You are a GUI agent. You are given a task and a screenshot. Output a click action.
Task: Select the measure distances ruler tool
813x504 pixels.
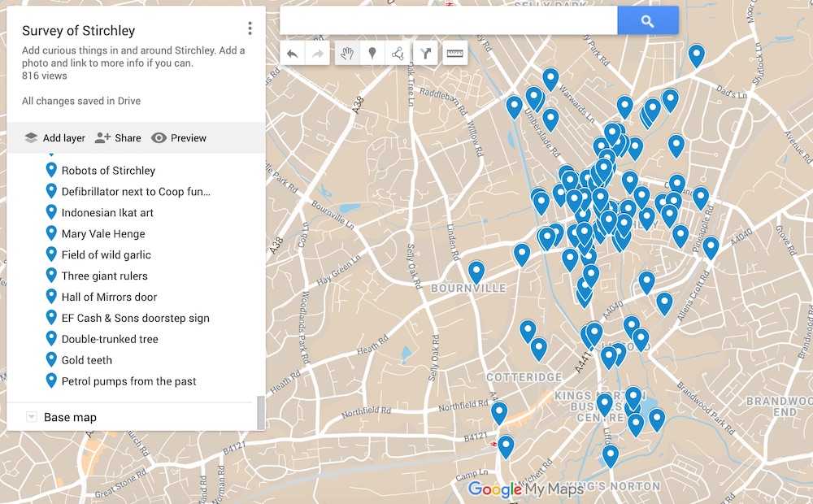454,54
